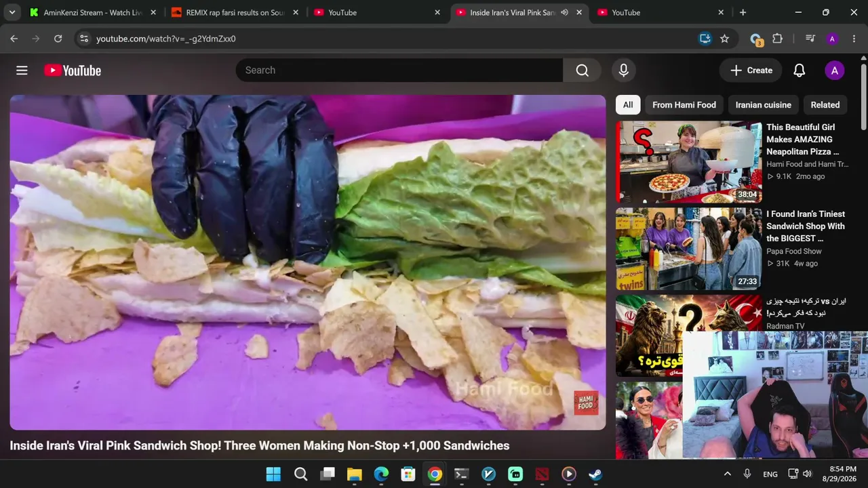Switch to the YouTube tab beside the REMIX tab
This screenshot has height=488, width=868.
pos(377,12)
